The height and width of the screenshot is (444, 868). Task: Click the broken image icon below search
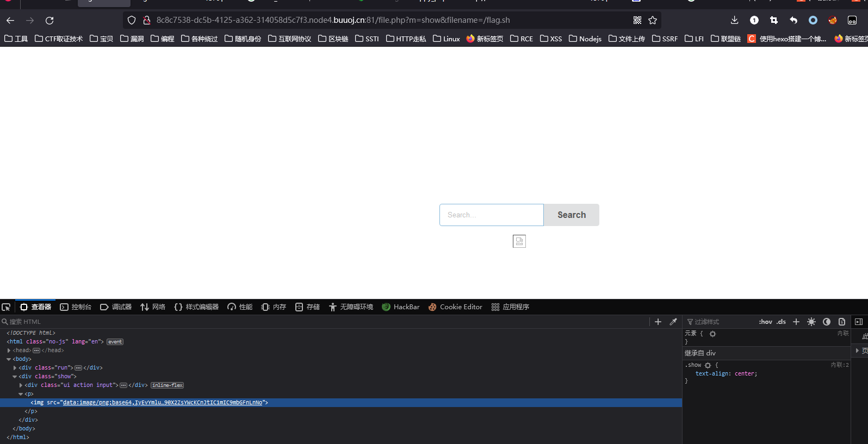pyautogui.click(x=519, y=241)
